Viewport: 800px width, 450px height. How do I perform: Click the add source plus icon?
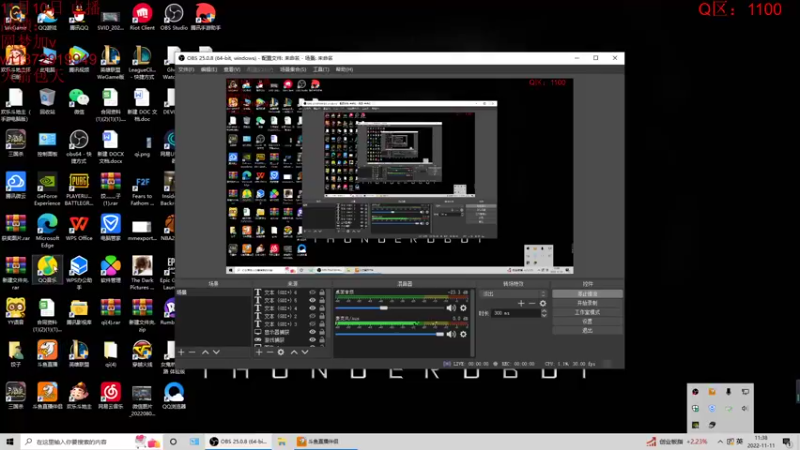click(x=259, y=352)
